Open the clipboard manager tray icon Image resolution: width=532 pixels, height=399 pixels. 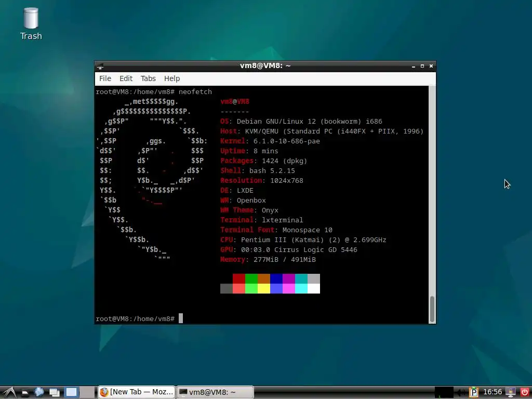coord(474,392)
